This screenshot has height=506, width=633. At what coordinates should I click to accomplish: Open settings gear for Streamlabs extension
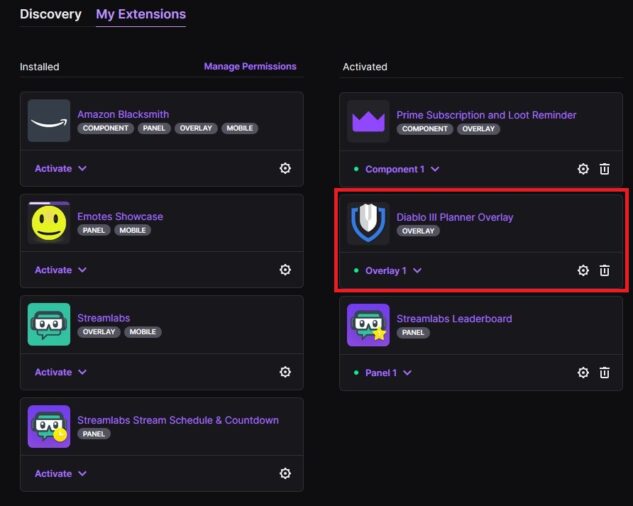[285, 372]
